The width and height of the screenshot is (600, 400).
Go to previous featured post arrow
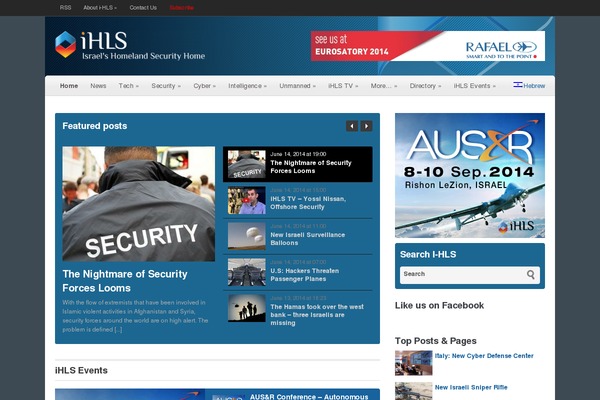[x=352, y=126]
